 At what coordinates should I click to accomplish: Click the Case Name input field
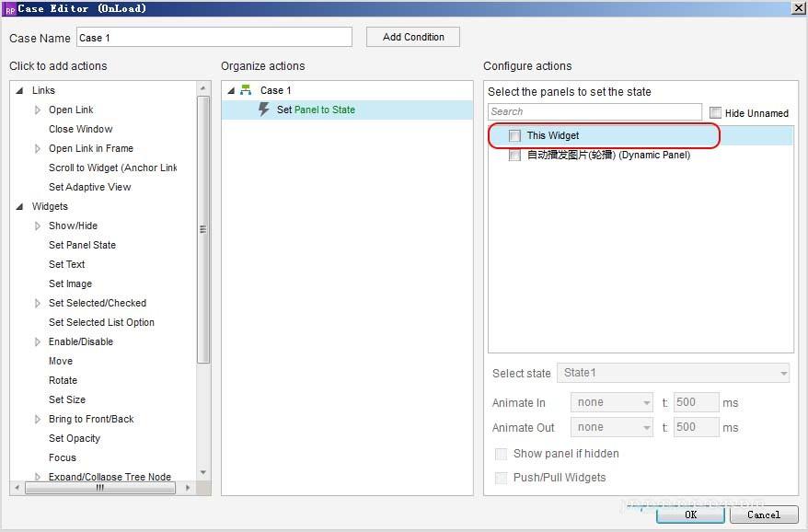[214, 38]
